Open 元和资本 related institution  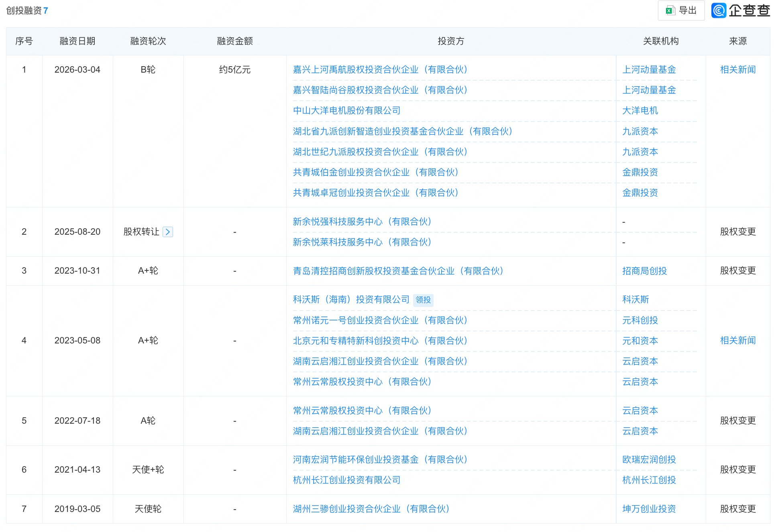click(x=640, y=341)
